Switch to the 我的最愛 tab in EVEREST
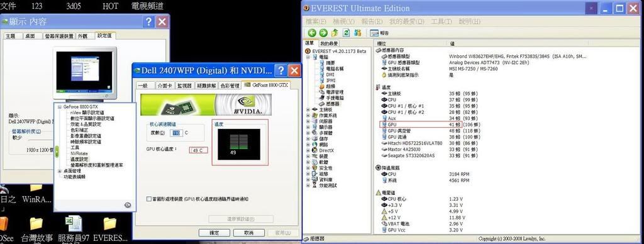 coord(329,43)
